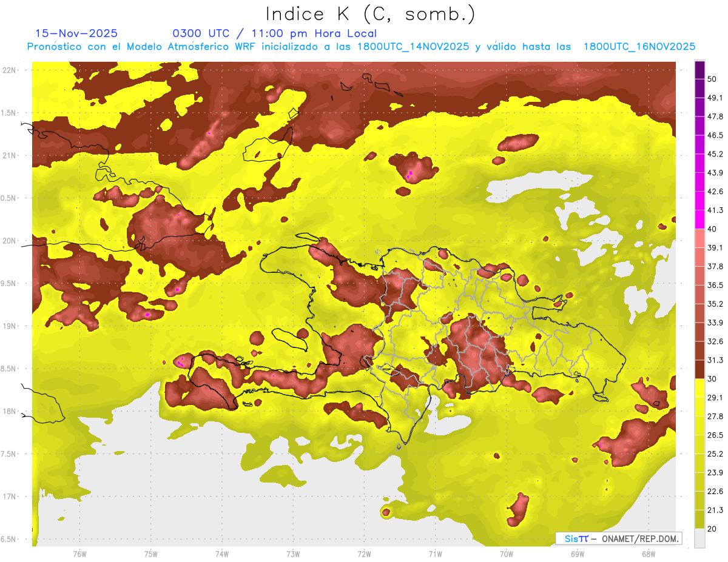Click the color bar label '43.9'
Image resolution: width=728 pixels, height=562 pixels.
(x=715, y=173)
